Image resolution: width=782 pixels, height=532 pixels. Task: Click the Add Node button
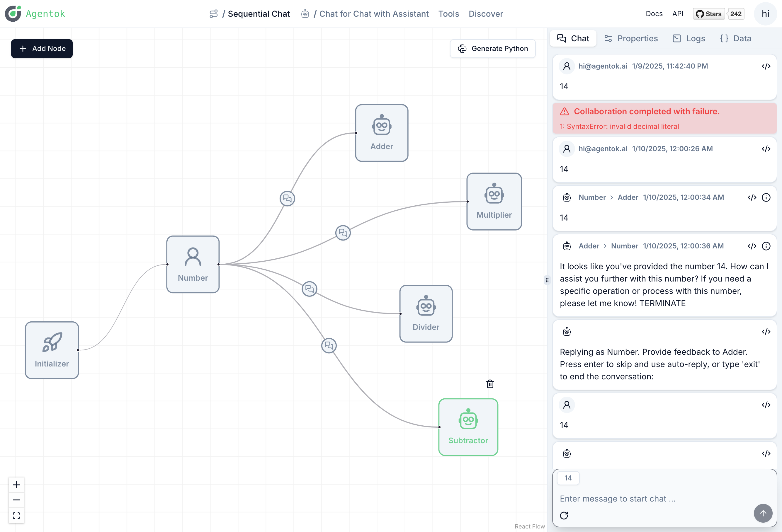click(42, 48)
